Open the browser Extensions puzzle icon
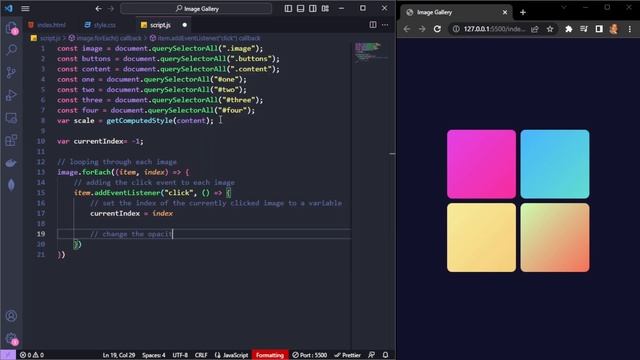The width and height of the screenshot is (640, 360). click(569, 29)
